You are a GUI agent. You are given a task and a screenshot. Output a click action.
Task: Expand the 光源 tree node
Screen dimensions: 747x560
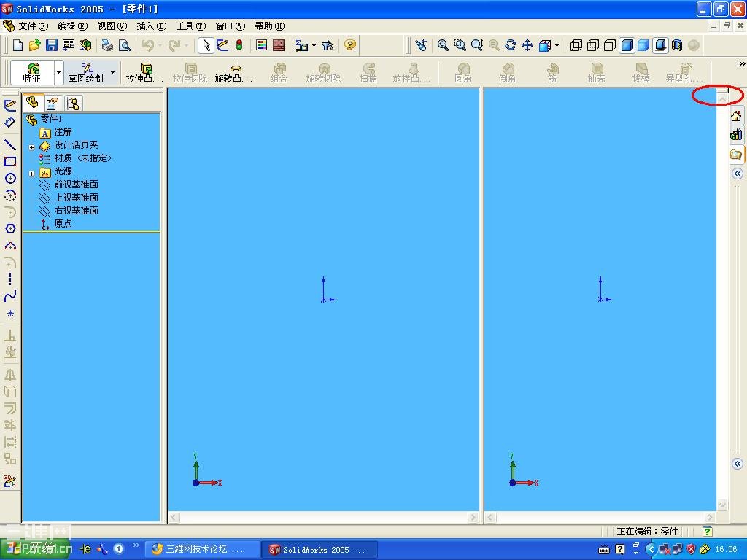[31, 174]
